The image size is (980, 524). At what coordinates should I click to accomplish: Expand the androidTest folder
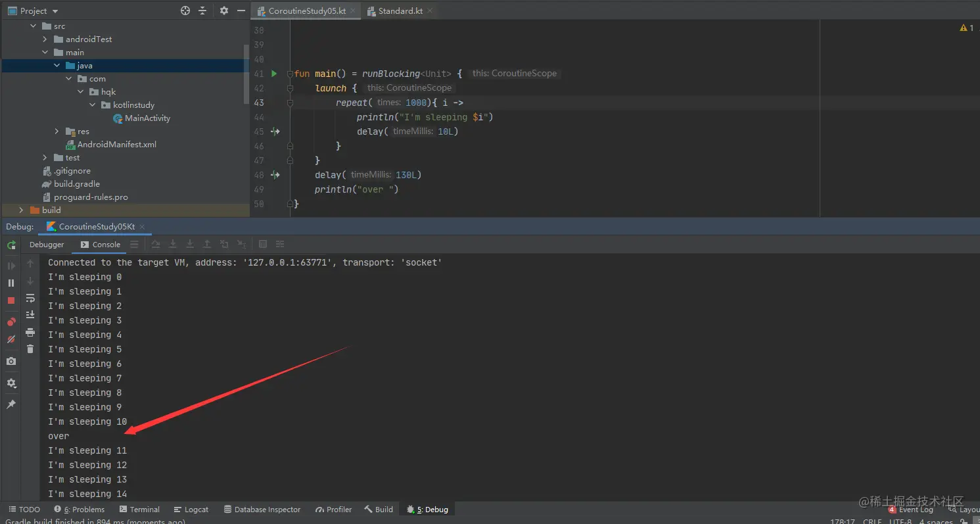click(45, 39)
